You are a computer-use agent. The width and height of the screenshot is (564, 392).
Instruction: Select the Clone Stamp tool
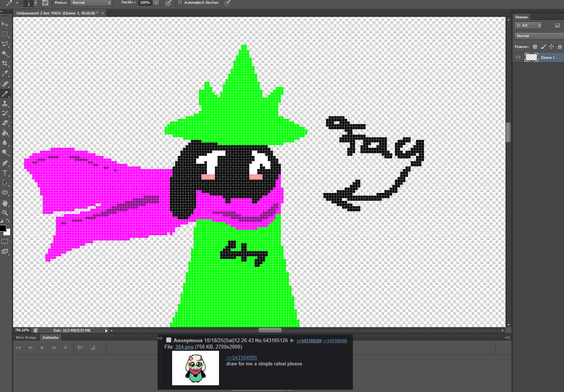point(5,103)
